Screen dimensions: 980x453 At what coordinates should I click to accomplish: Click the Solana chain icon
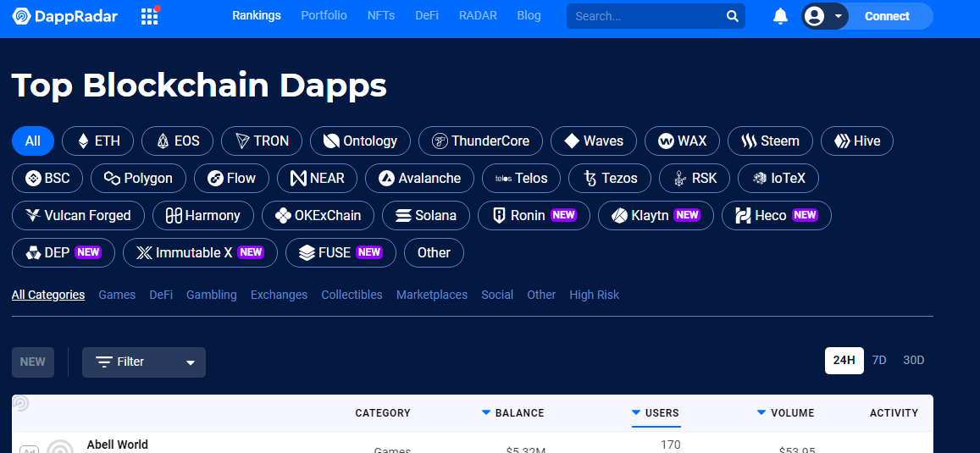pos(404,216)
